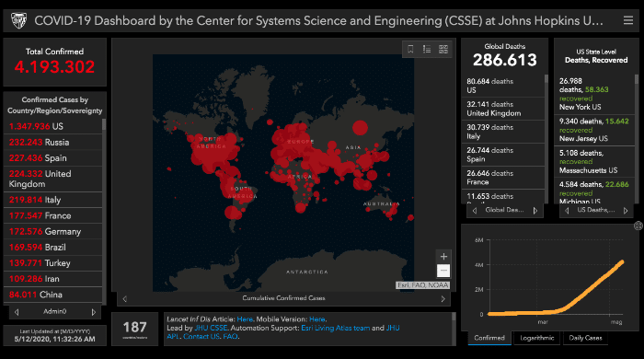Image resolution: width=644 pixels, height=359 pixels.
Task: Click the Global Deaths 286.613 figure
Action: [x=505, y=61]
